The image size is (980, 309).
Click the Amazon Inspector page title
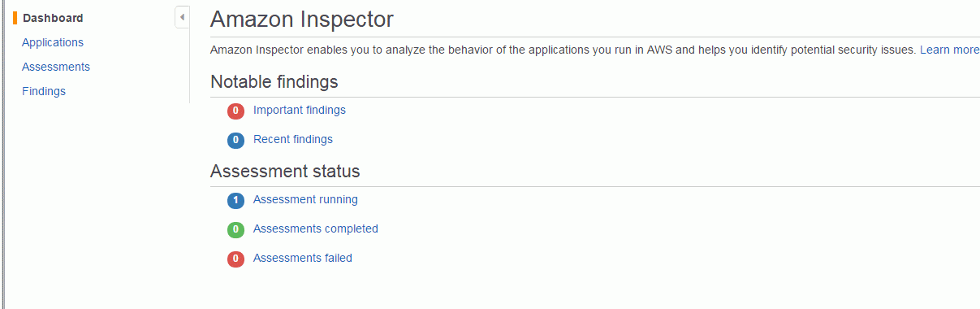click(302, 19)
